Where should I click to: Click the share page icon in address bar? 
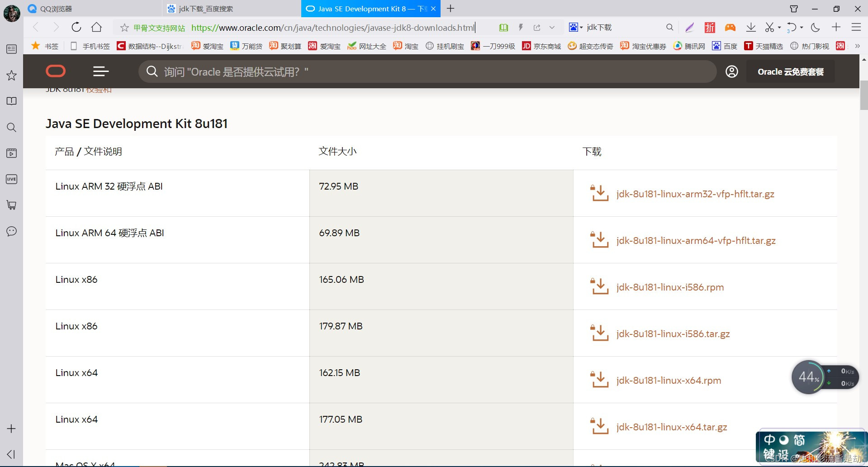tap(537, 28)
